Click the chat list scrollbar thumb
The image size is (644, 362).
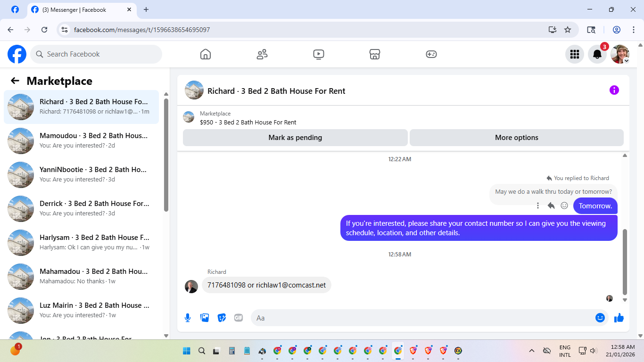(x=166, y=155)
